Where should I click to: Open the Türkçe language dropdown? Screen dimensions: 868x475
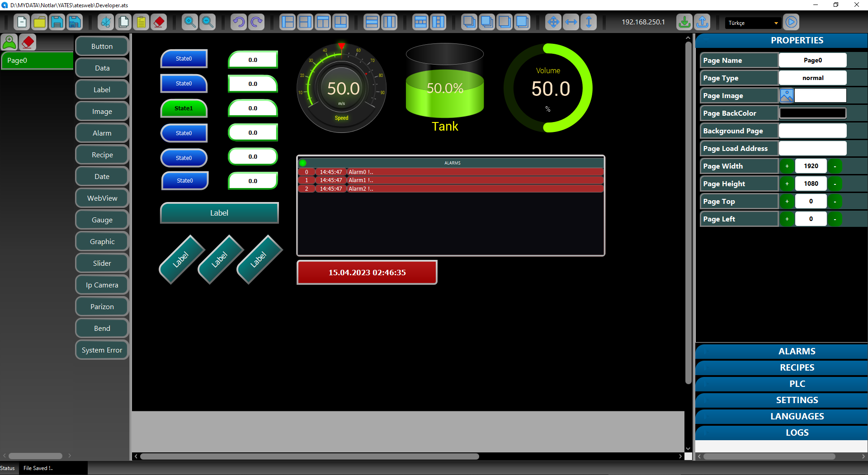753,23
